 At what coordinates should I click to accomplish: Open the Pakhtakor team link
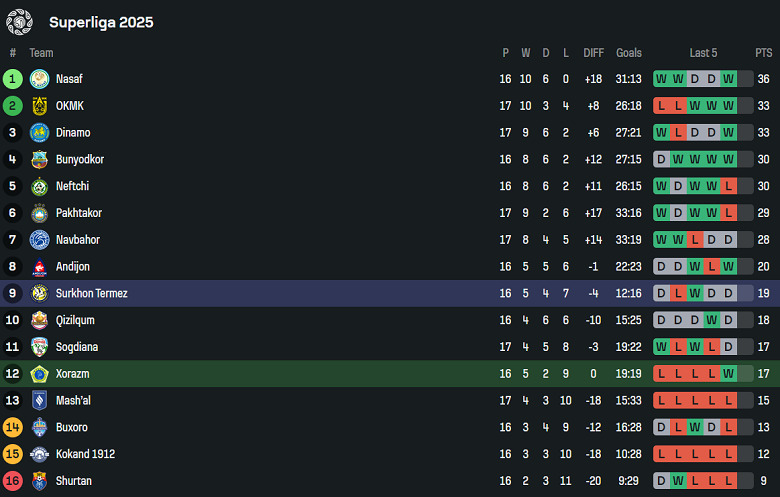click(79, 213)
